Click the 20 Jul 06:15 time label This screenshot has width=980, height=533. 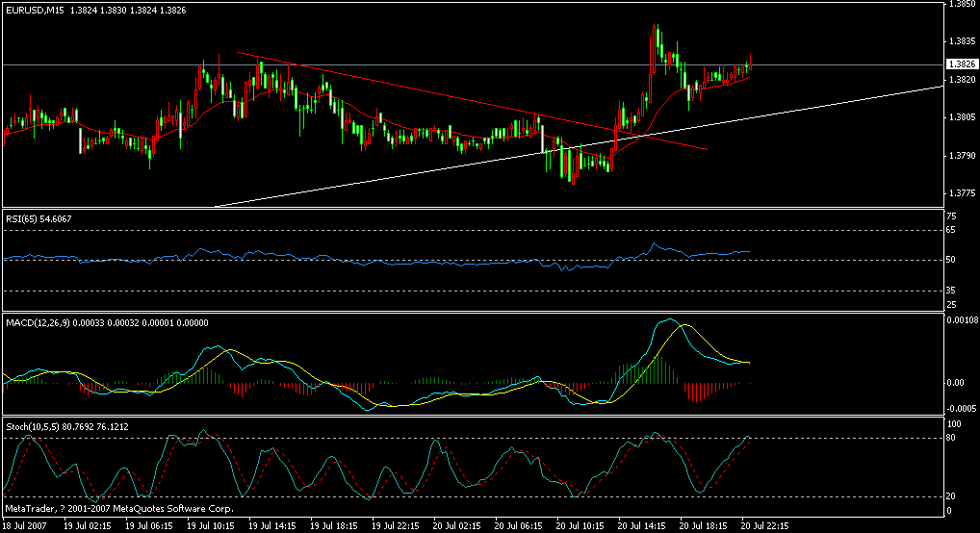(x=519, y=526)
